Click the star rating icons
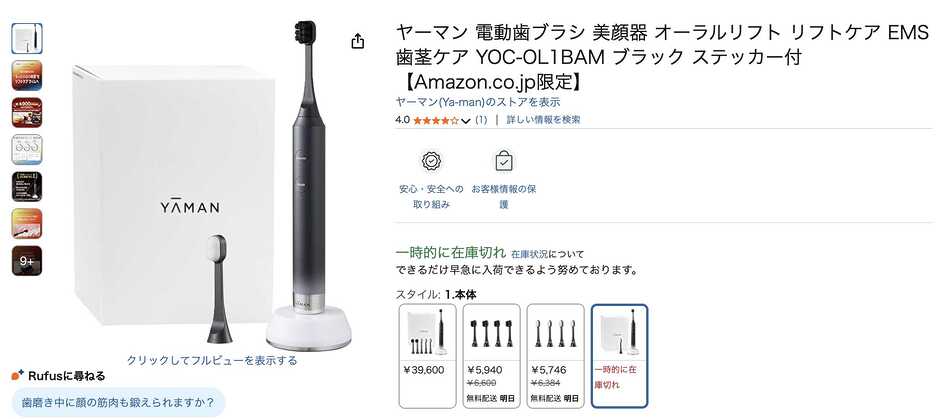The height and width of the screenshot is (419, 940). point(436,120)
